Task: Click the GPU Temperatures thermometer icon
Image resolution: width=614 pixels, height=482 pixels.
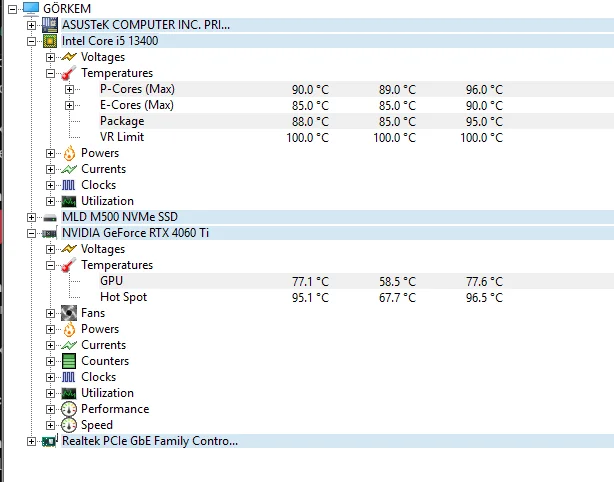Action: [69, 265]
